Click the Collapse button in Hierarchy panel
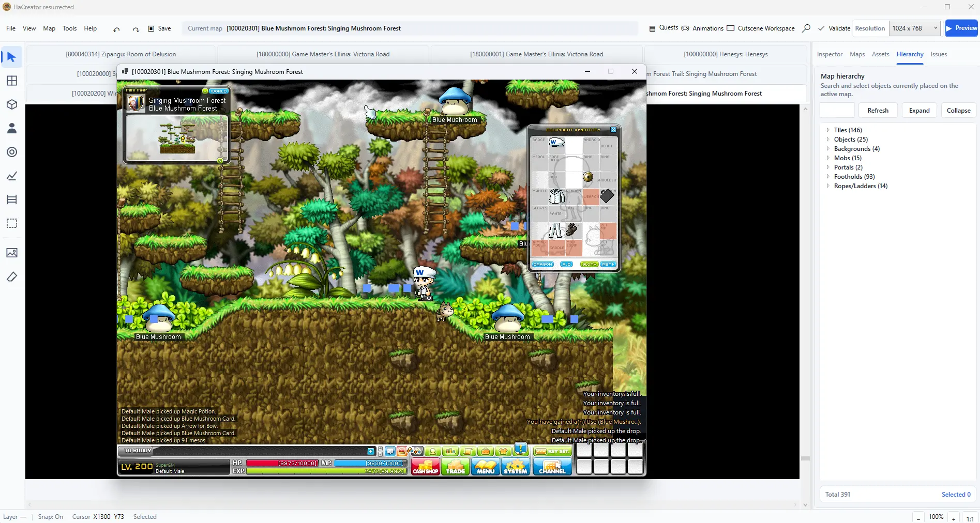 point(958,111)
